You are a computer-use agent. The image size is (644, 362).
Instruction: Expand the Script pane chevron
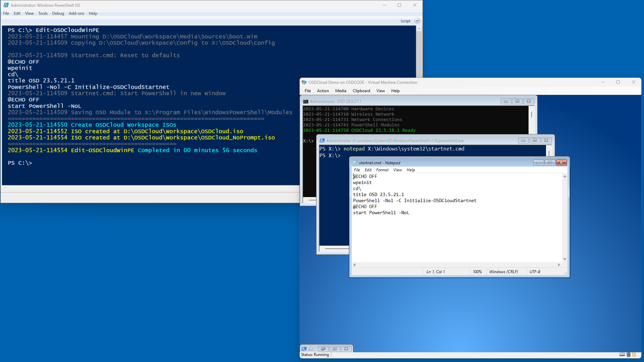click(417, 21)
